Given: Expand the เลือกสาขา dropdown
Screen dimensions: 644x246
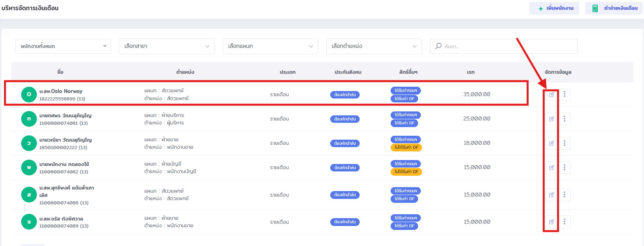Looking at the screenshot, I should 167,46.
